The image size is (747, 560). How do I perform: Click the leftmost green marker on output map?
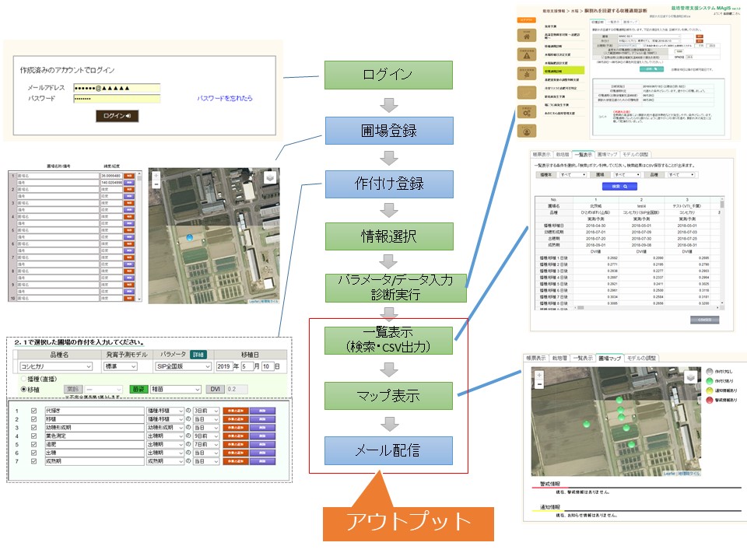[x=587, y=424]
